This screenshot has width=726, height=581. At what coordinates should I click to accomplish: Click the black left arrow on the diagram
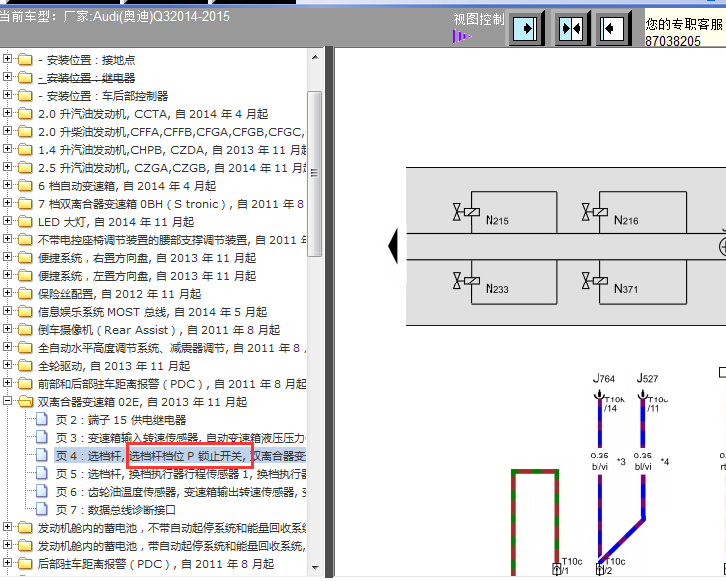[393, 244]
